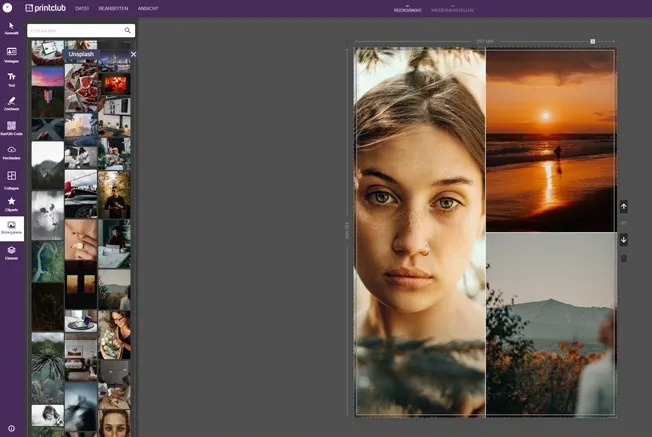Open the Vorlagen templates panel
Screen dimensions: 652x437
pyautogui.click(x=11, y=53)
